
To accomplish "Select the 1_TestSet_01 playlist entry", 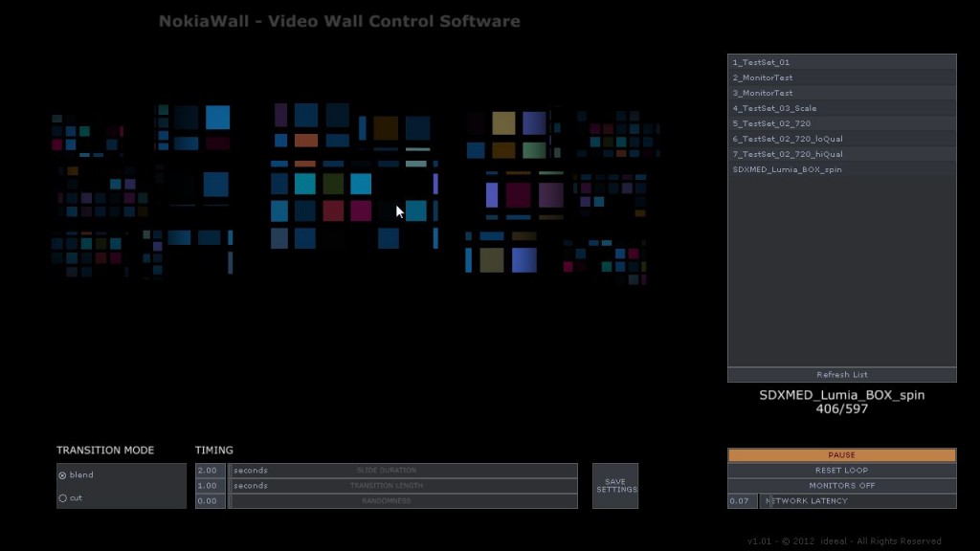I will [841, 62].
